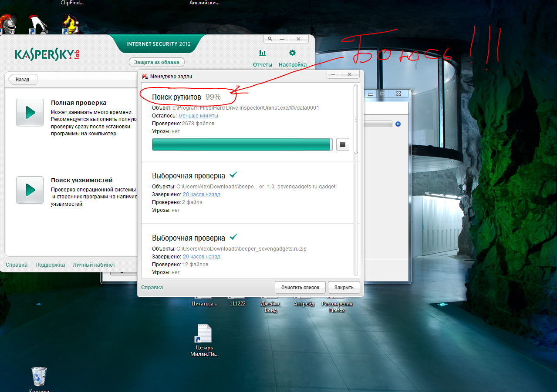Click the blue pause icon in the background window
Image resolution: width=557 pixels, height=392 pixels.
398,124
